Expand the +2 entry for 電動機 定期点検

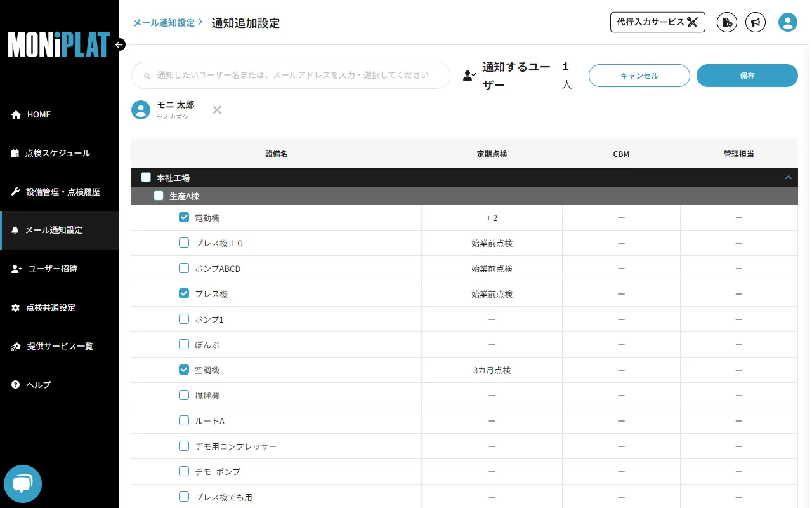(492, 217)
